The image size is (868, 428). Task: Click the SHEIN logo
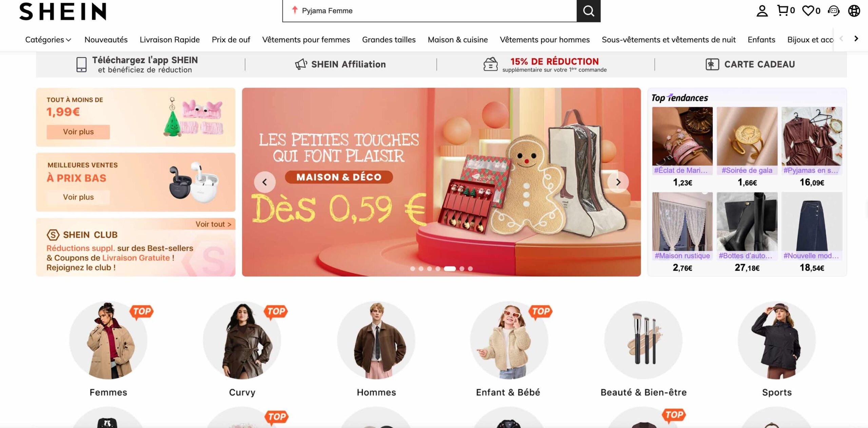coord(63,12)
